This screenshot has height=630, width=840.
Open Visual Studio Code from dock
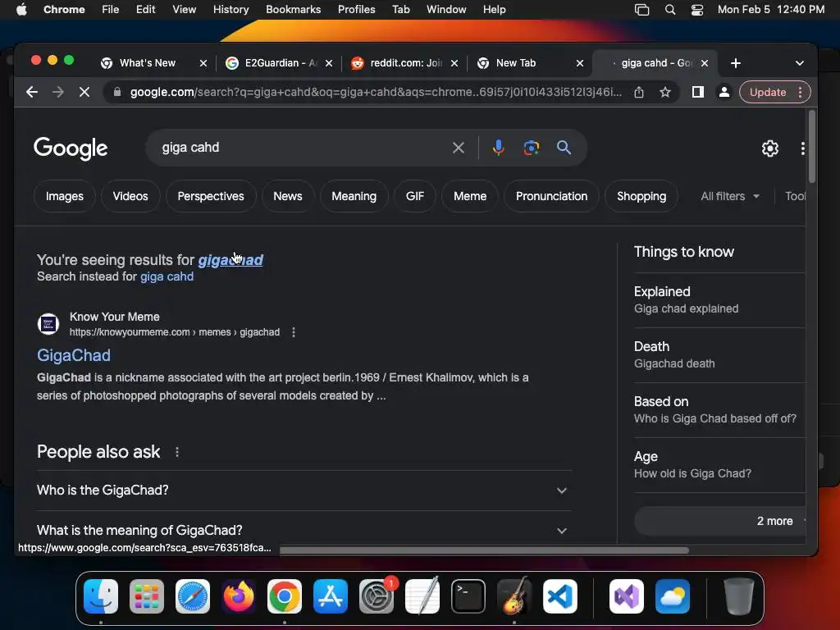coord(559,597)
